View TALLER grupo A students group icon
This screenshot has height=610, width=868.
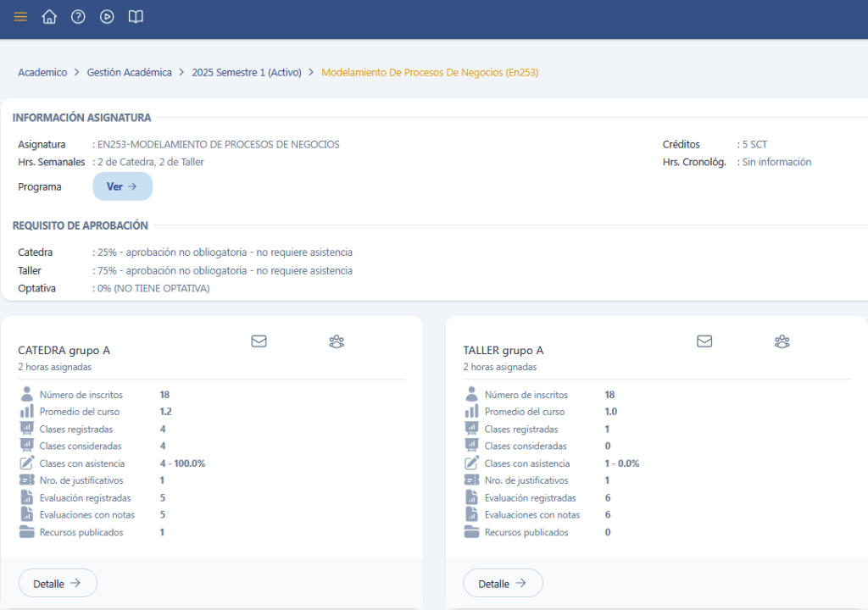tap(782, 341)
